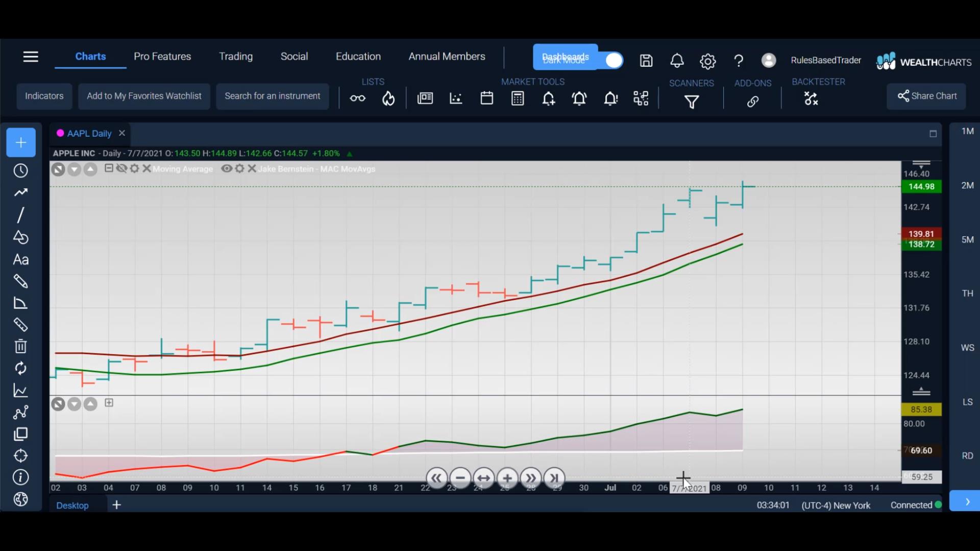Image resolution: width=980 pixels, height=551 pixels.
Task: Open the hot list flame icon
Action: [x=388, y=98]
